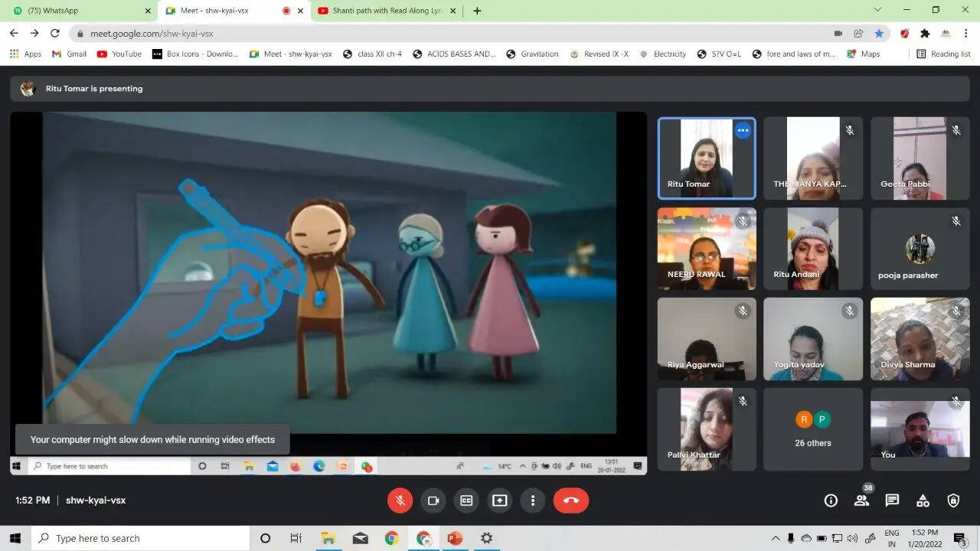Open Chrome's tab search dropdown arrow
The height and width of the screenshot is (551, 980).
tap(877, 10)
